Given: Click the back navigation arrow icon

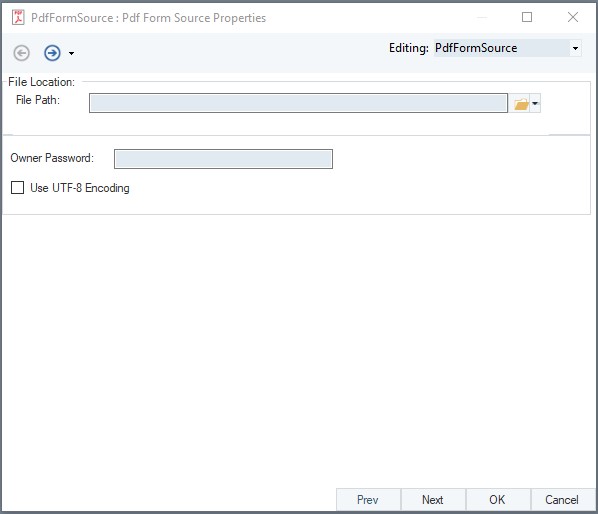Looking at the screenshot, I should [x=21, y=53].
